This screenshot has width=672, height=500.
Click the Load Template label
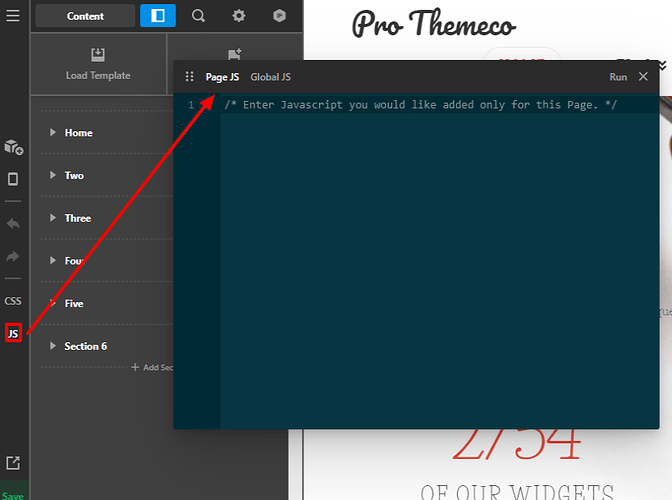pyautogui.click(x=98, y=75)
